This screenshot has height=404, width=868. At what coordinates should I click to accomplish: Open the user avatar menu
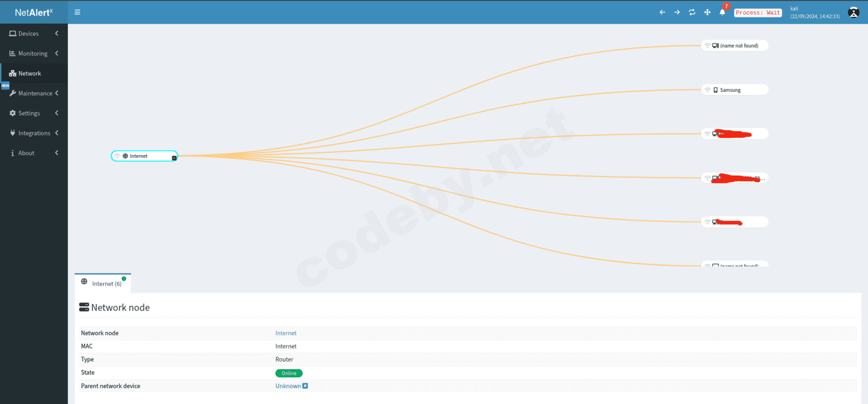tap(853, 12)
